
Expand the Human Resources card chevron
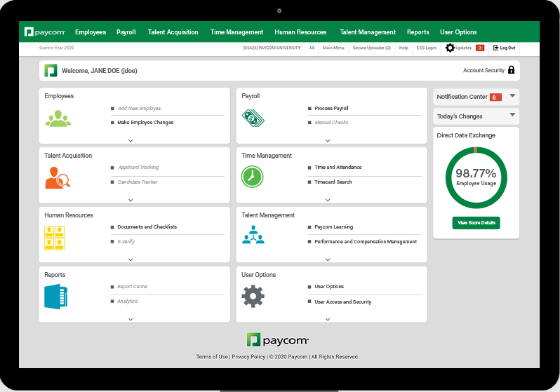pos(131,260)
